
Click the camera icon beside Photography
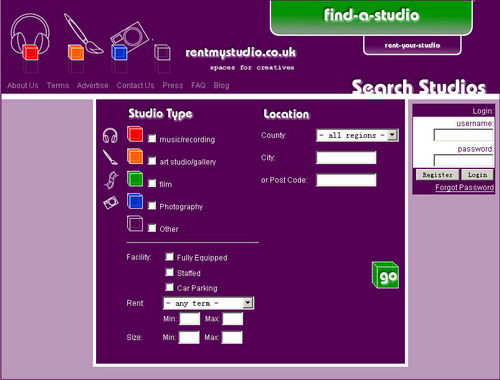pos(111,202)
